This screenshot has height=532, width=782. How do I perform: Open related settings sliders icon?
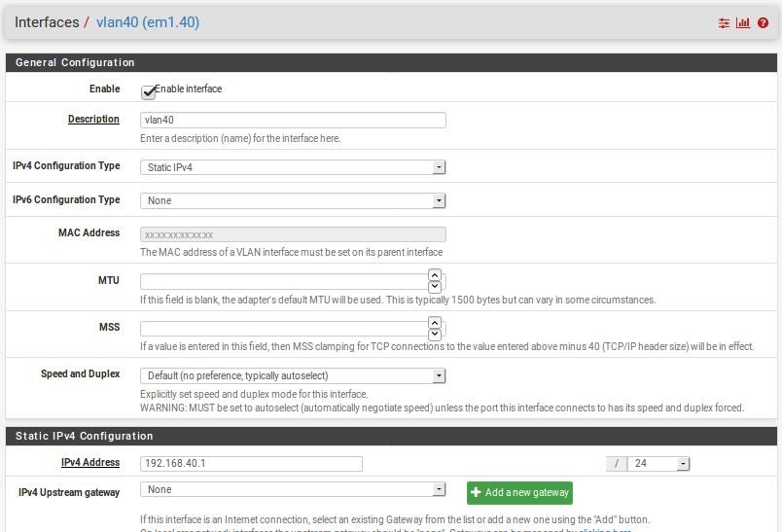point(724,23)
